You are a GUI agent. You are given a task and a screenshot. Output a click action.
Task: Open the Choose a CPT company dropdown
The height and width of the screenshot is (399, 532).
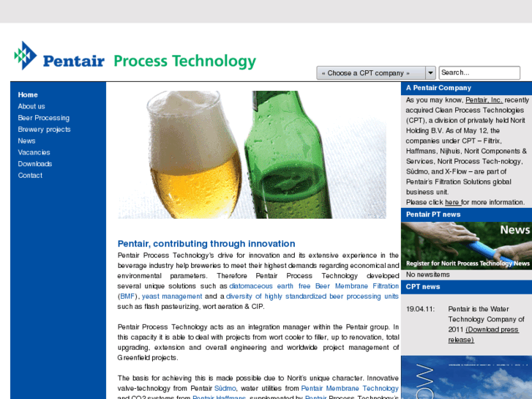pyautogui.click(x=376, y=73)
